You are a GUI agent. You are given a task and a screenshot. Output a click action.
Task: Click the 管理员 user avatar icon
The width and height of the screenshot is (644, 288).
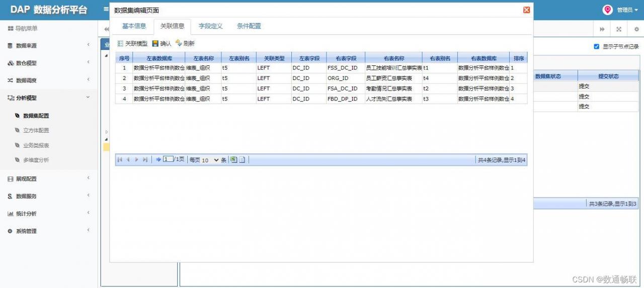tap(608, 10)
